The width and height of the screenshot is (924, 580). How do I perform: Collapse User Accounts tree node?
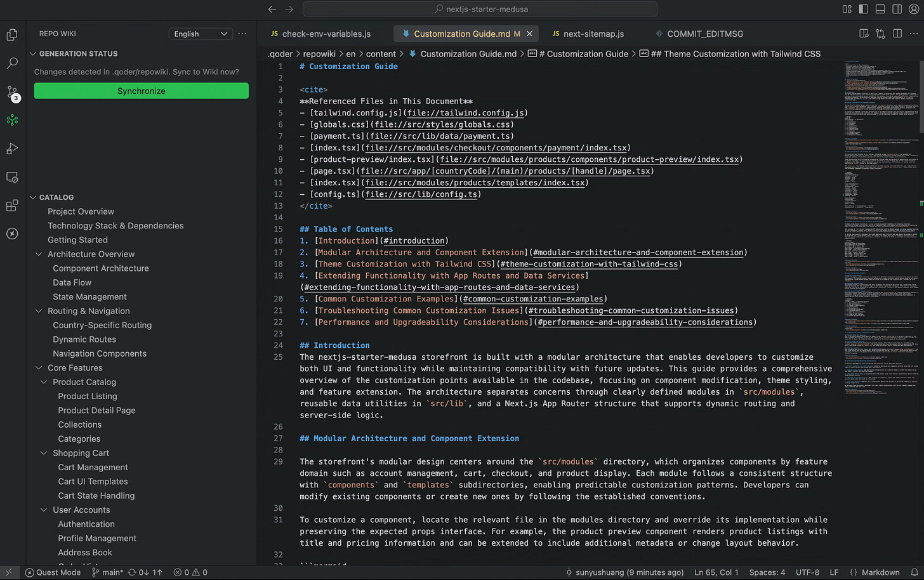44,510
